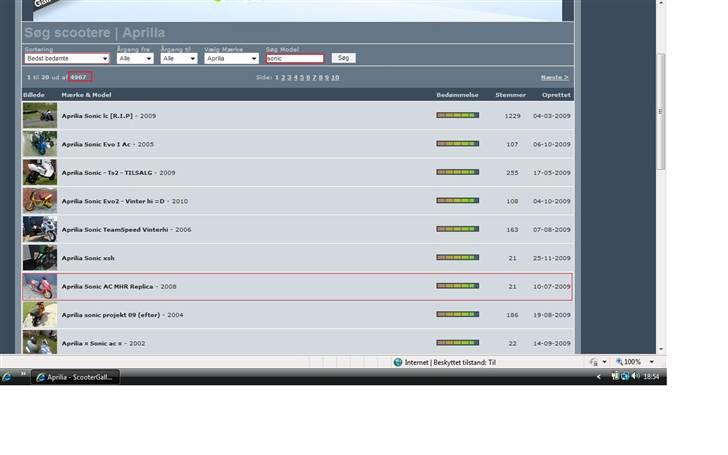
Task: Go to page 10 in pagination
Action: (335, 77)
